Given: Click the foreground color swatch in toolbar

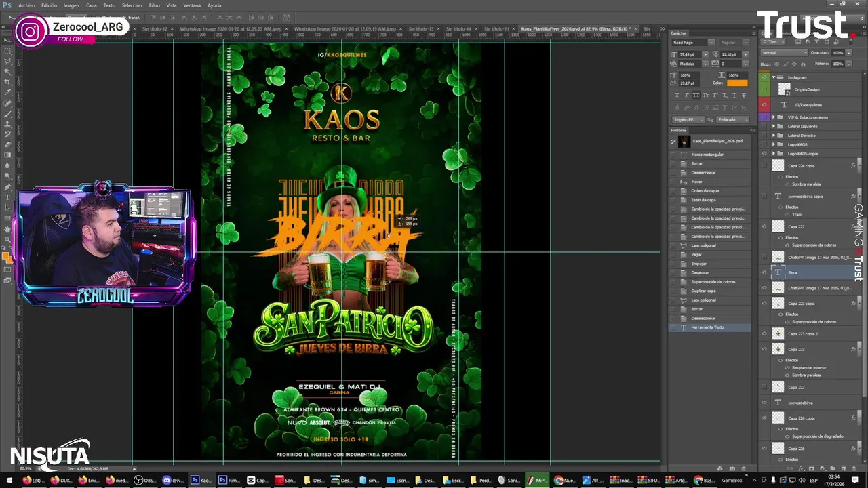Looking at the screenshot, I should coord(6,256).
